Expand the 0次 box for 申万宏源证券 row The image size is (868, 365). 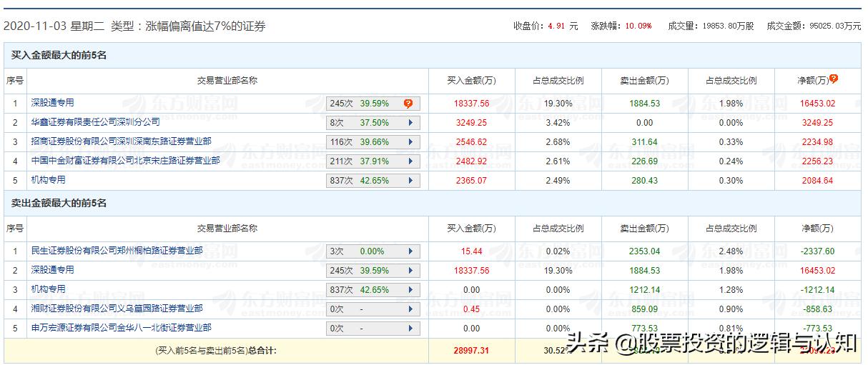click(410, 329)
